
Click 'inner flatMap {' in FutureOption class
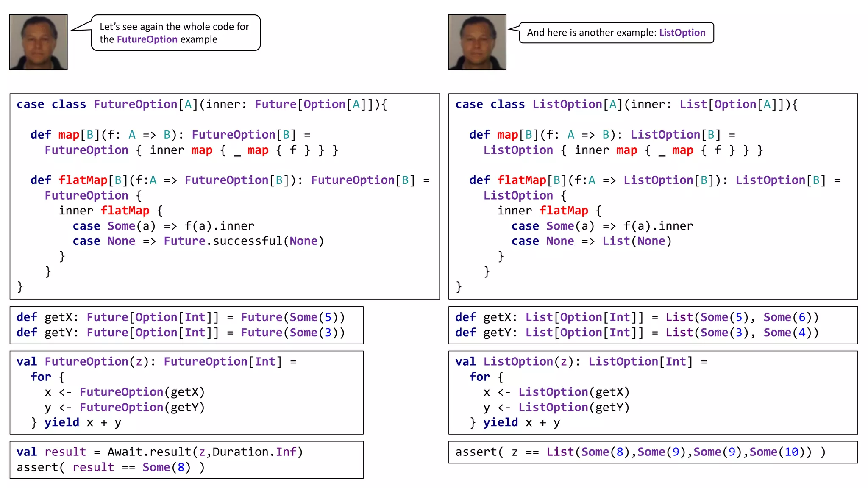(x=111, y=211)
